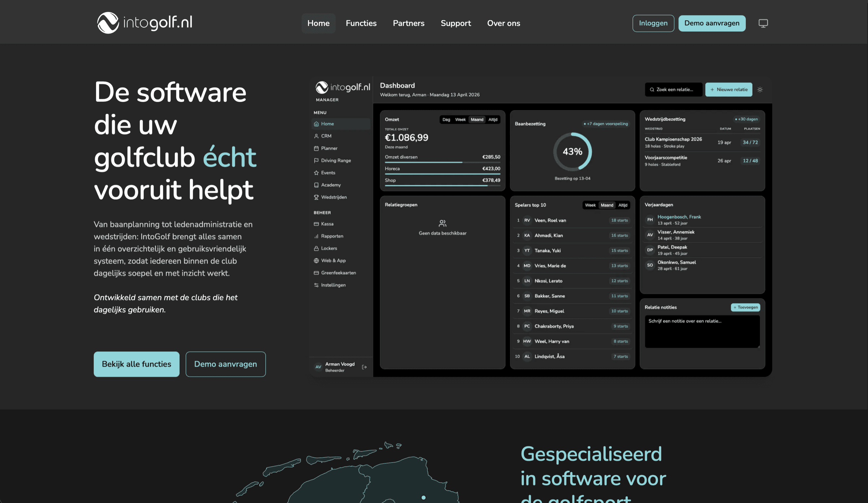Open Partners in the top navigation
Image resolution: width=868 pixels, height=503 pixels.
(x=409, y=23)
